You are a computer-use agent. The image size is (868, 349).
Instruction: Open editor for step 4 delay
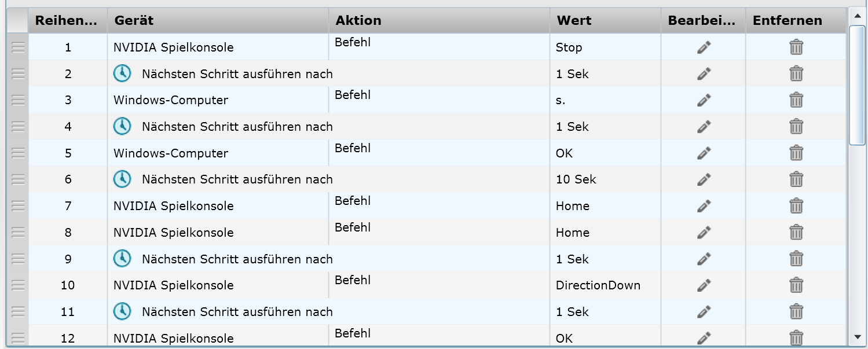click(x=704, y=127)
